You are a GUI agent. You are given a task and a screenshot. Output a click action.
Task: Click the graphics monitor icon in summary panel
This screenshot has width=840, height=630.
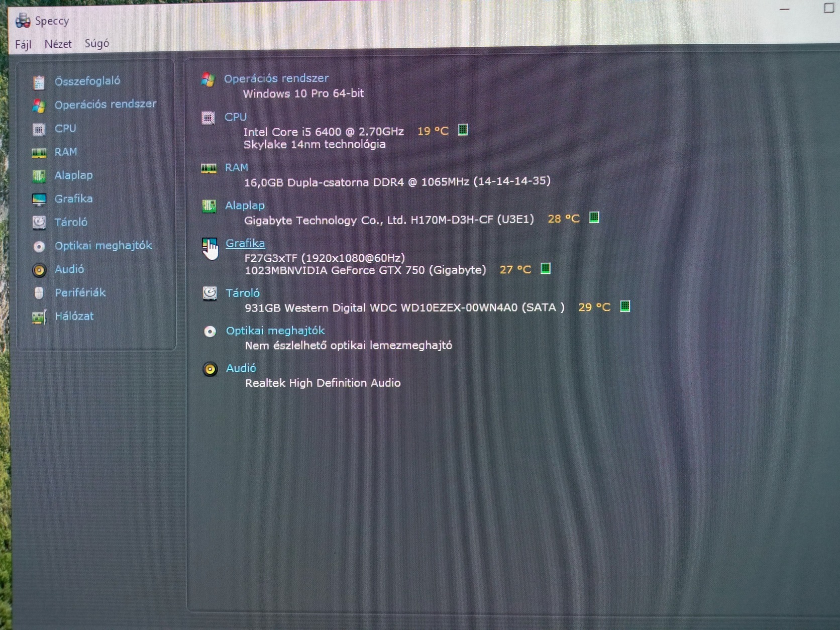pyautogui.click(x=209, y=245)
